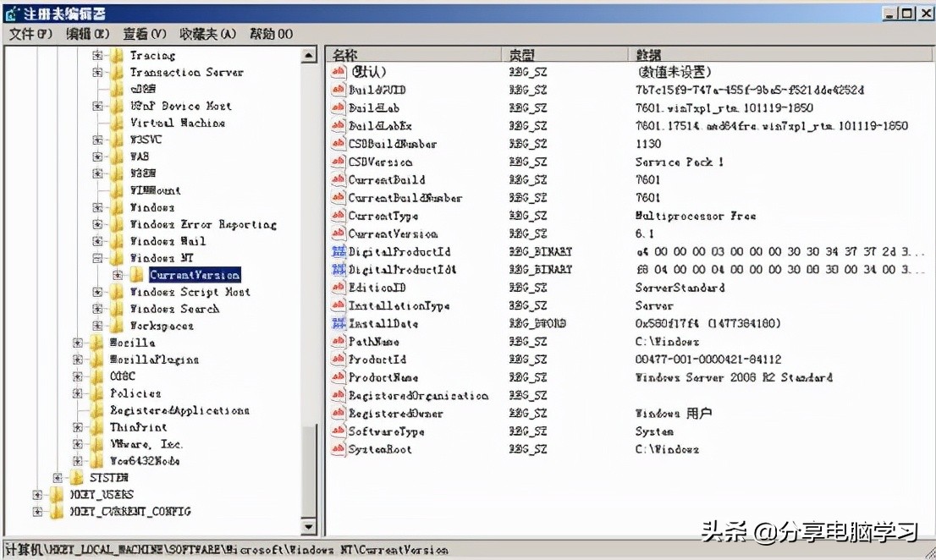936x560 pixels.
Task: Click the string icon of ProductName value
Action: (339, 377)
